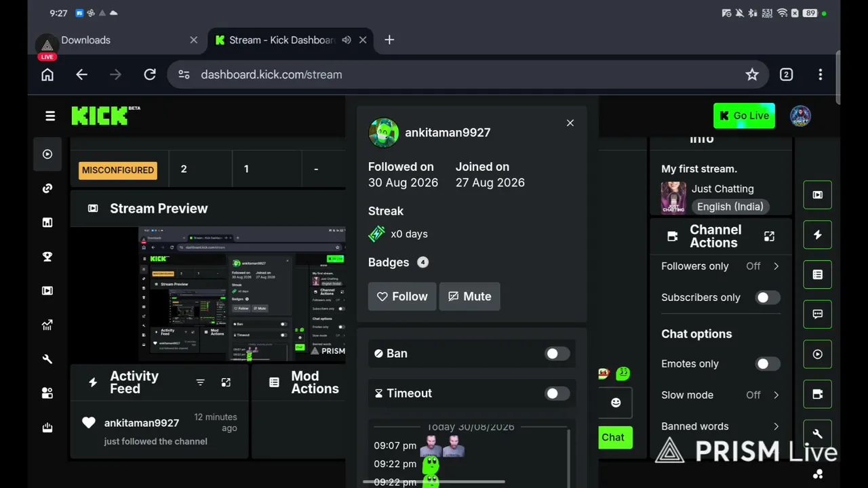The image size is (868, 488).
Task: Toggle Ban for ankitaman9927
Action: [557, 354]
